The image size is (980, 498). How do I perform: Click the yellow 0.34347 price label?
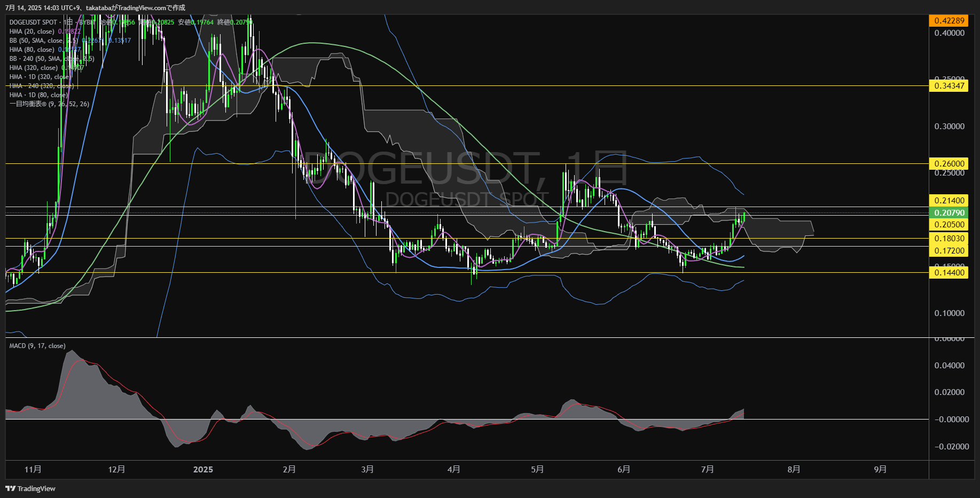coord(948,85)
